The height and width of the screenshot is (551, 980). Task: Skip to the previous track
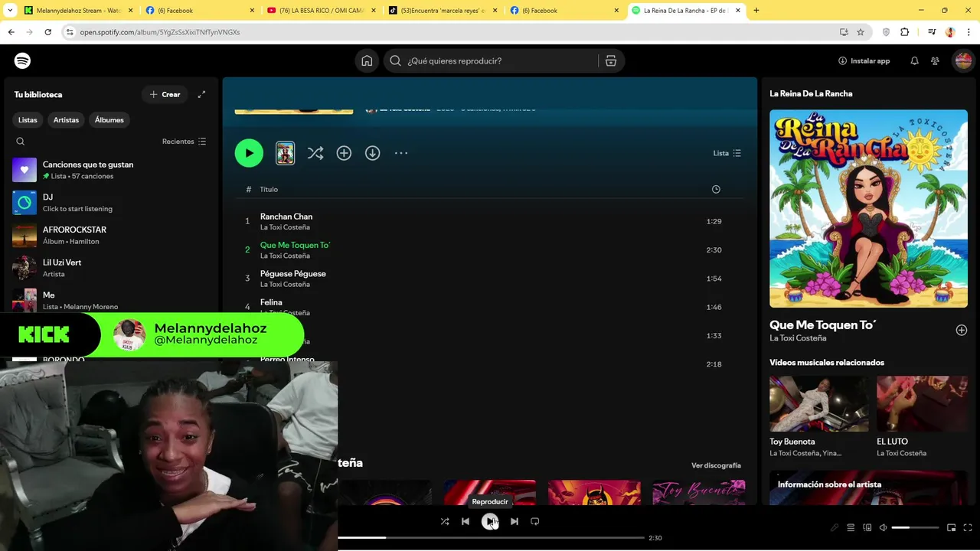465,521
